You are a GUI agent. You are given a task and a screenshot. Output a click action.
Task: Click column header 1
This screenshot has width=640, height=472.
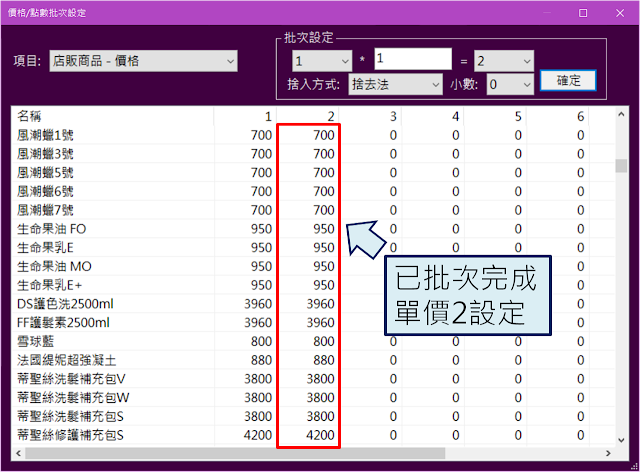tap(245, 116)
